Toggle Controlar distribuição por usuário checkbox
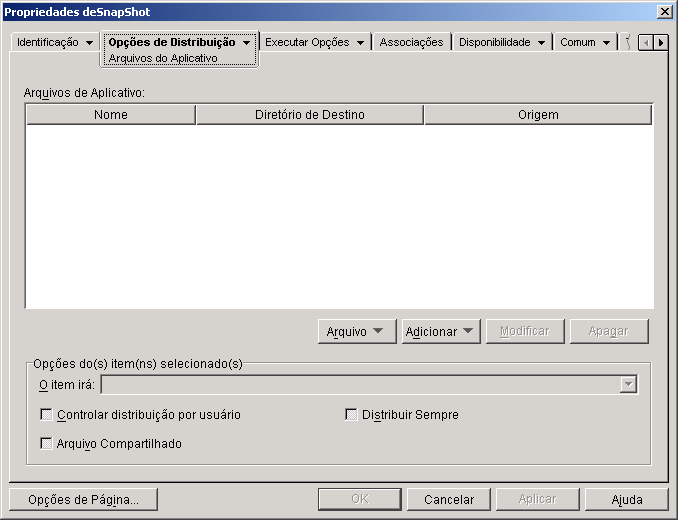 click(46, 415)
